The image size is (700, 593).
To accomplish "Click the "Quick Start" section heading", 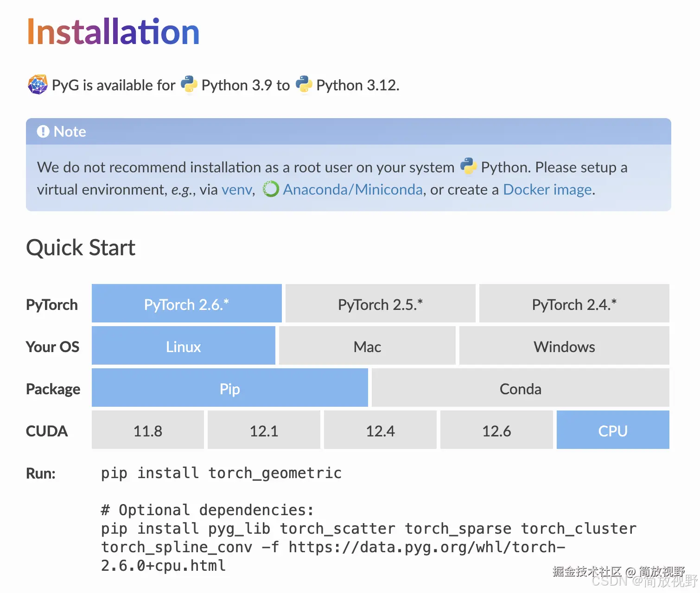I will coord(81,247).
